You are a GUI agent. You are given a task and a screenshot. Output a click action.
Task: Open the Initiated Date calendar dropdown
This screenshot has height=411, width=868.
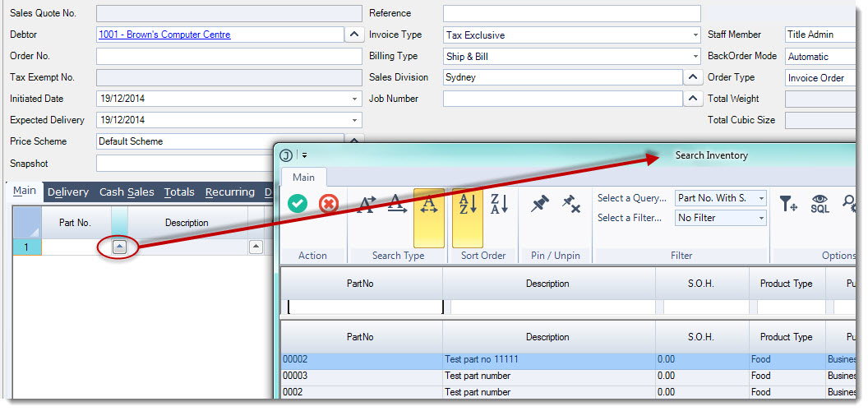click(x=355, y=99)
